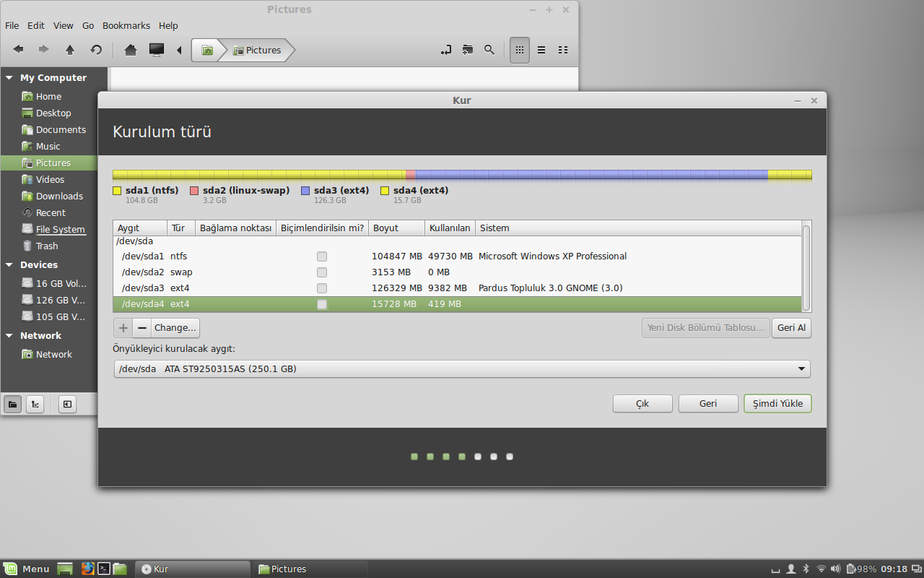The height and width of the screenshot is (578, 924).
Task: Open search in the Pictures file manager
Action: [489, 50]
